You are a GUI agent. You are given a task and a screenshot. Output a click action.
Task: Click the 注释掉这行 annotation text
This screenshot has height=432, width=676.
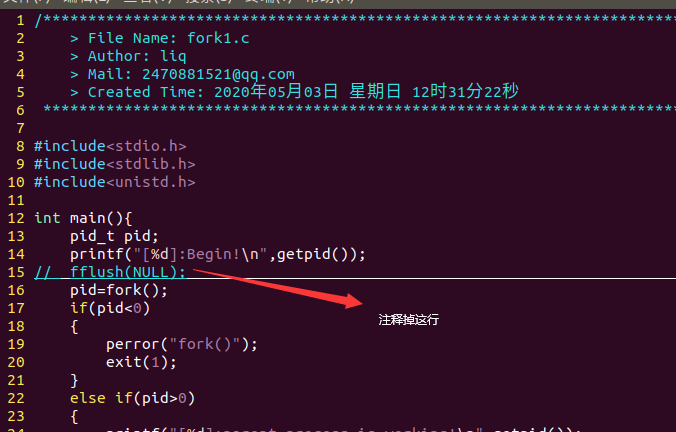(409, 320)
